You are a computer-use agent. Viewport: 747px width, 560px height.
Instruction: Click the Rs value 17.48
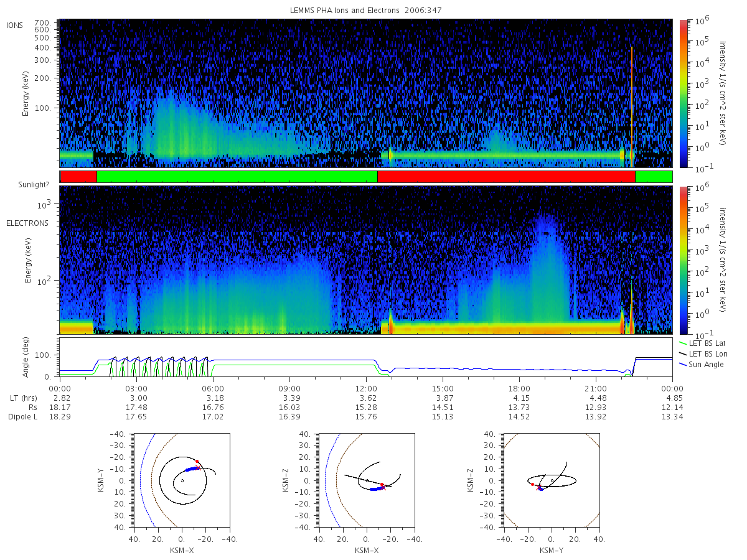pos(137,407)
